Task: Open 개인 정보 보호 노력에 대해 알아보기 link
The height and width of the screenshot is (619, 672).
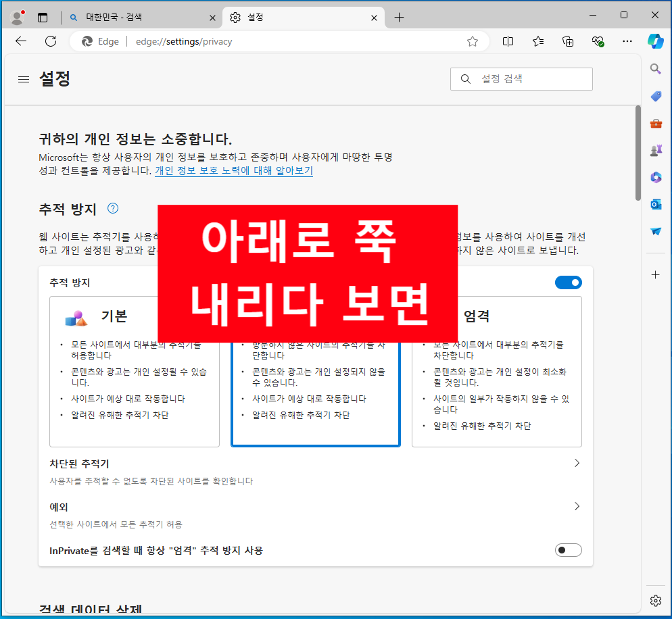Action: [234, 170]
